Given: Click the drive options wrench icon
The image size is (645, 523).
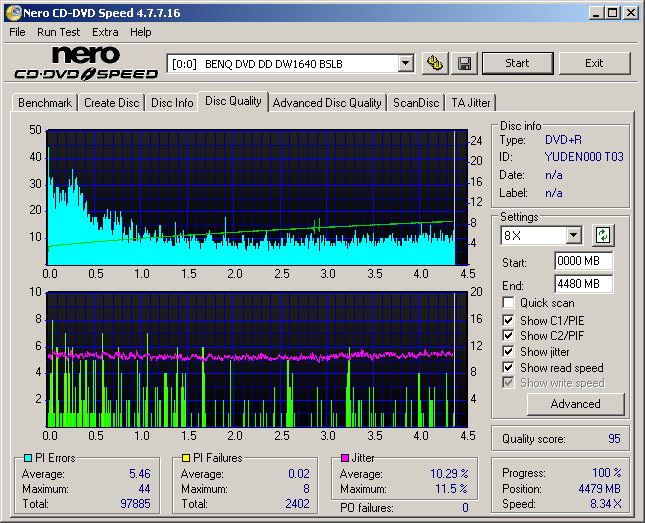Looking at the screenshot, I should pyautogui.click(x=435, y=63).
